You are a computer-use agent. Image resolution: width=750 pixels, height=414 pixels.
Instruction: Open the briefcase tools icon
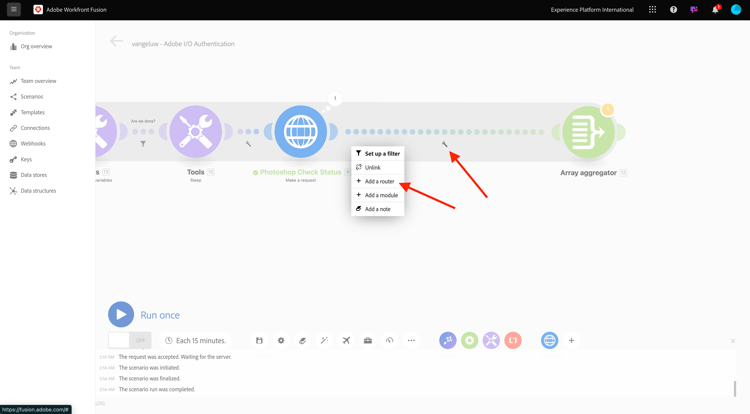[x=368, y=340]
